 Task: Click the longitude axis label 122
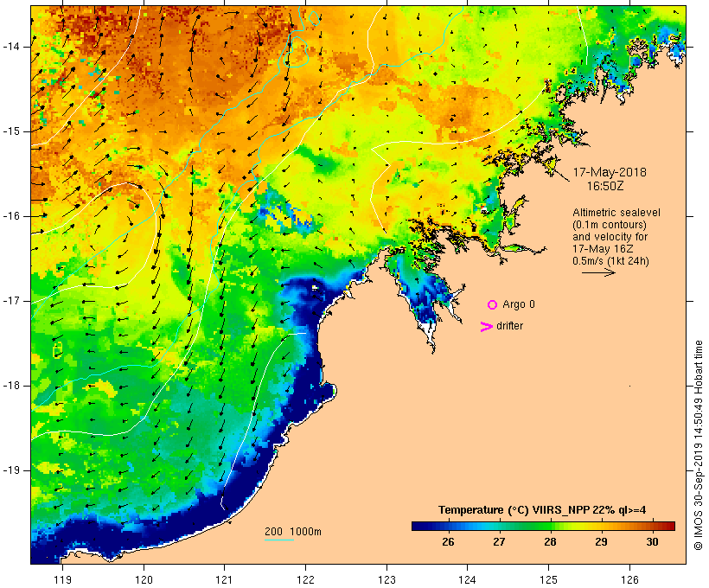(x=306, y=580)
